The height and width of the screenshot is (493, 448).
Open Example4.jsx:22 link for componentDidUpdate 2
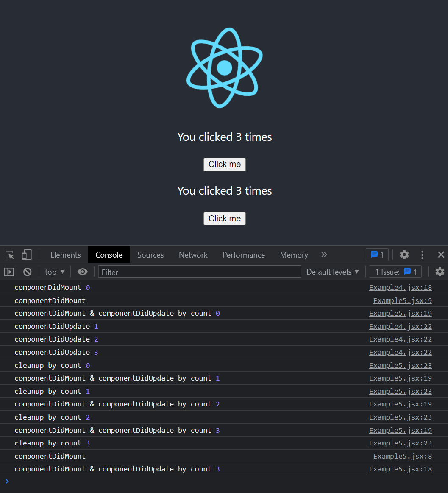point(400,339)
